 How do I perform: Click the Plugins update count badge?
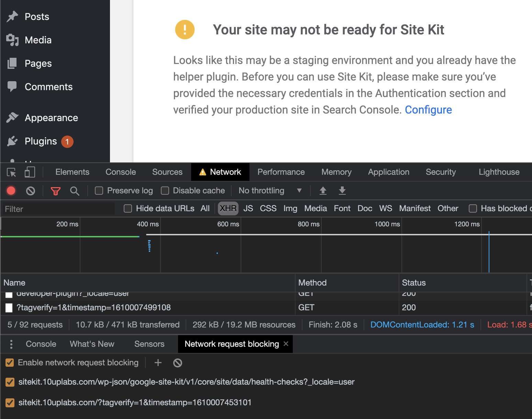67,141
